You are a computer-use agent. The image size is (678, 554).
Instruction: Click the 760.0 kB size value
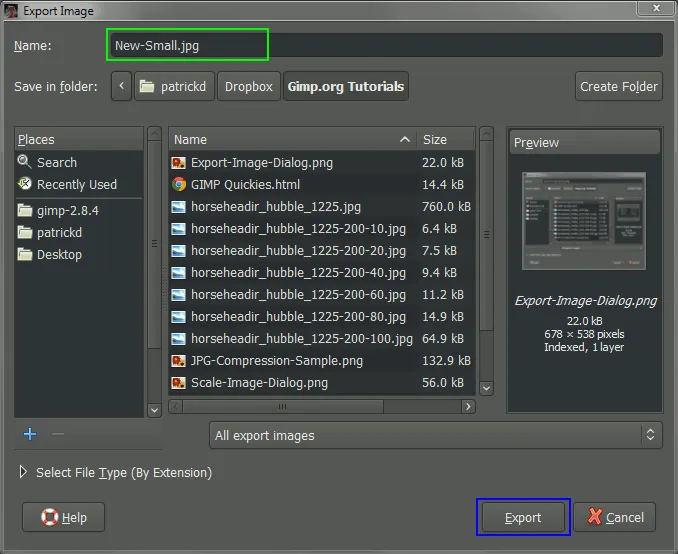446,207
